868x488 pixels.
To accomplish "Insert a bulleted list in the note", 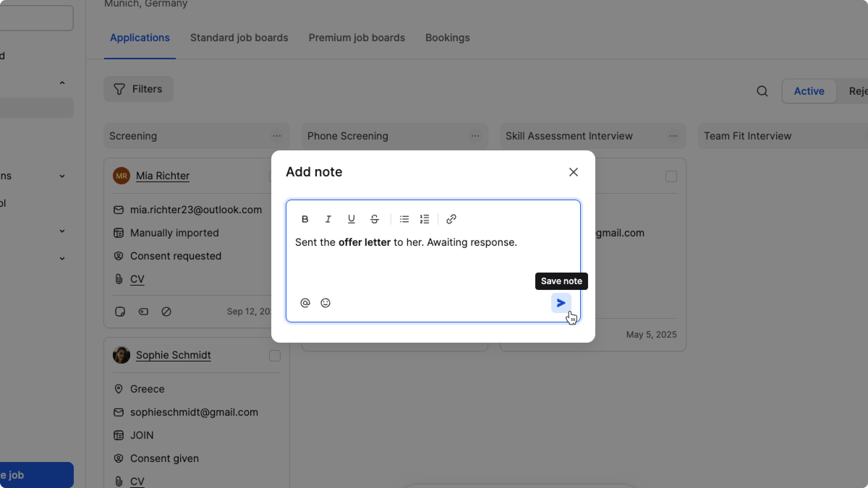I will pyautogui.click(x=404, y=219).
